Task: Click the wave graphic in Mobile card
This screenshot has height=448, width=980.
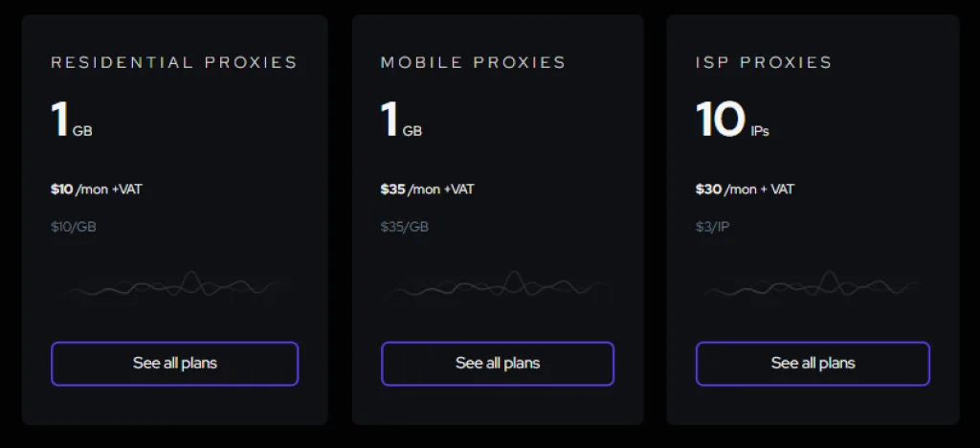Action: coord(498,285)
